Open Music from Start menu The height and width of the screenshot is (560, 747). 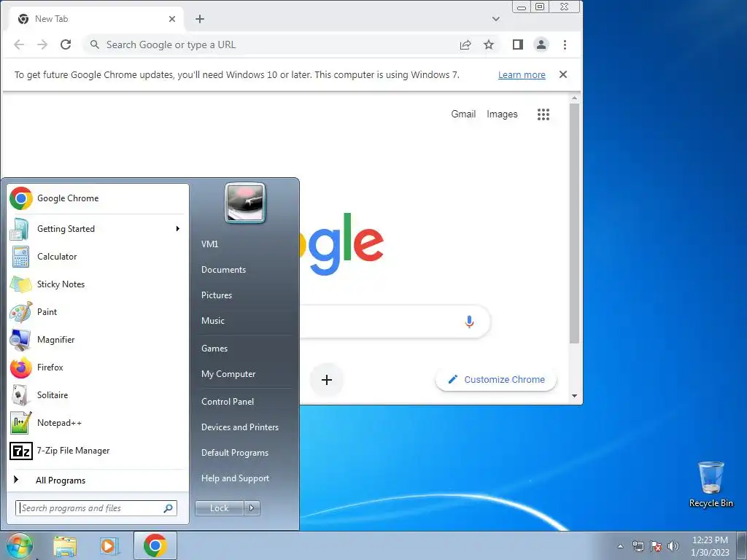[x=213, y=321]
